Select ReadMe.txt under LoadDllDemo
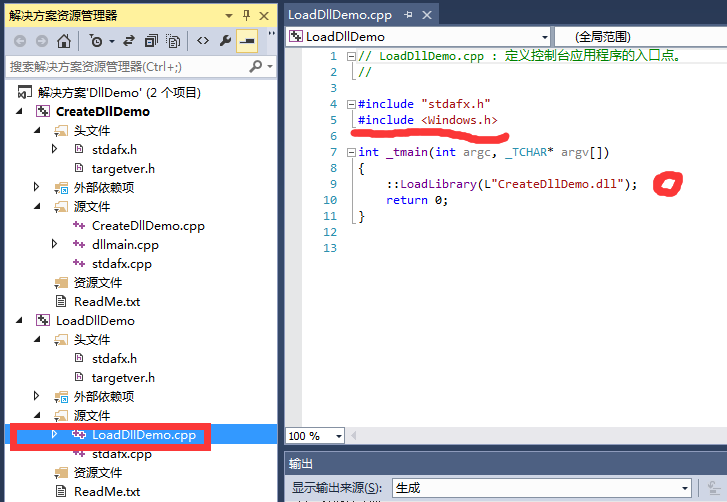Viewport: 727px width, 502px height. (107, 492)
